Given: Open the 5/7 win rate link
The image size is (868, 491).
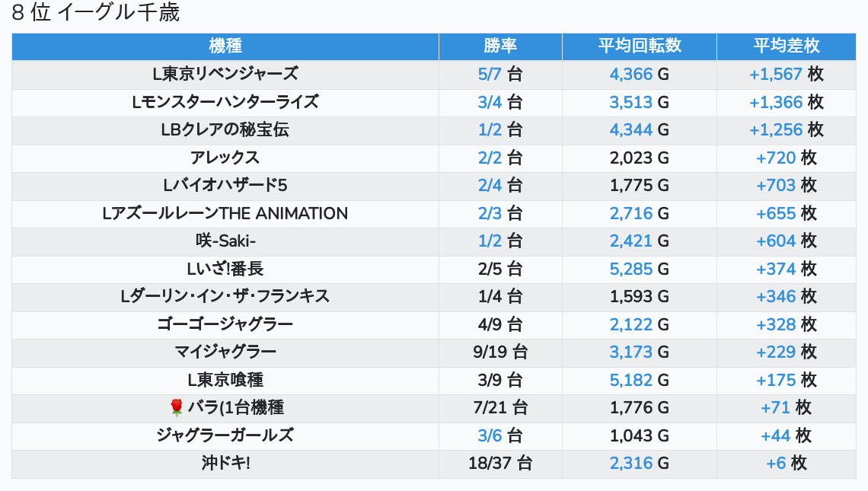Looking at the screenshot, I should [x=490, y=75].
